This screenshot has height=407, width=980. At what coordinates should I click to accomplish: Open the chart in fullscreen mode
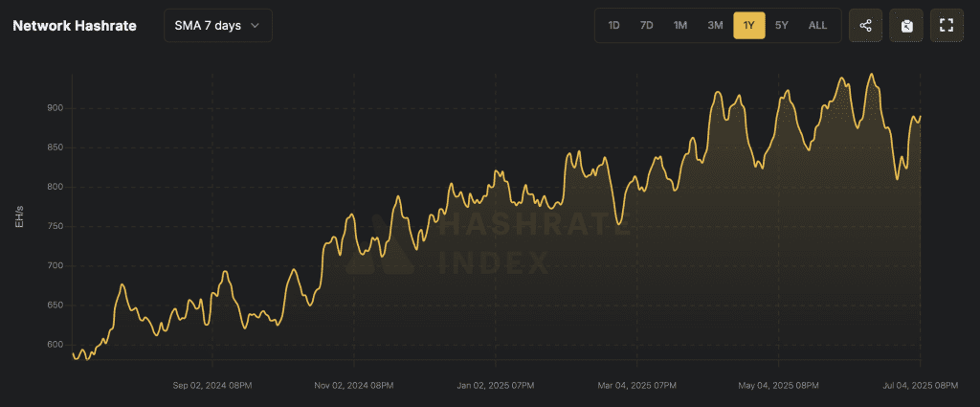coord(947,26)
